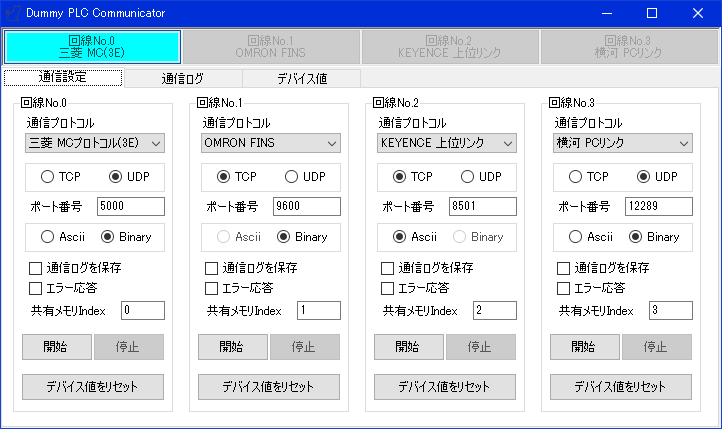Choose Ascii format for 回線No.2

[x=415, y=237]
